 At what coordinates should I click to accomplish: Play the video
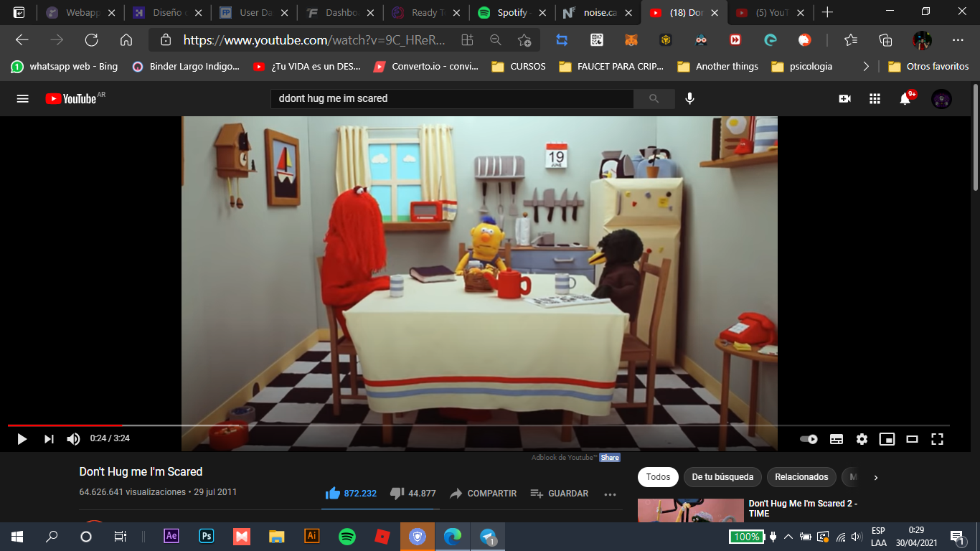pos(22,438)
